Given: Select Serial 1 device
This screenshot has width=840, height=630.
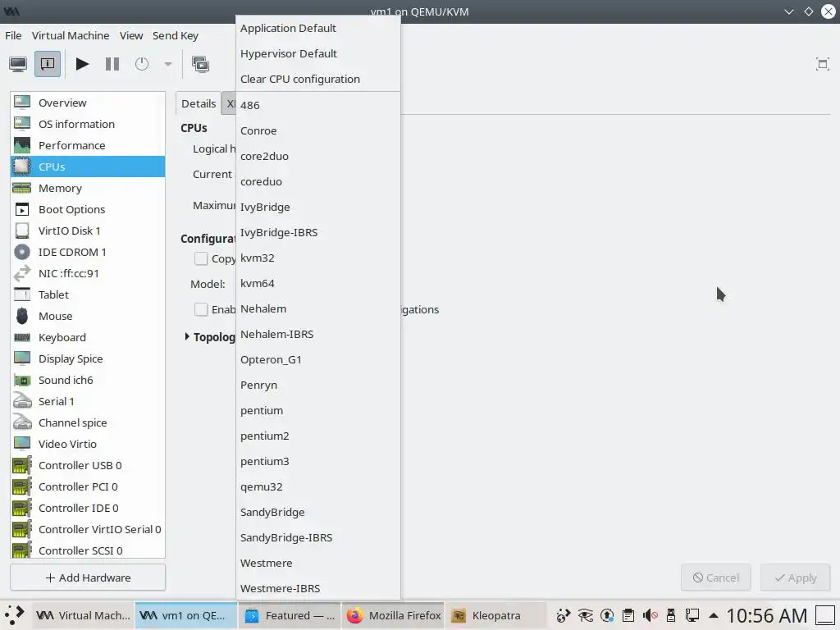Looking at the screenshot, I should [88, 401].
